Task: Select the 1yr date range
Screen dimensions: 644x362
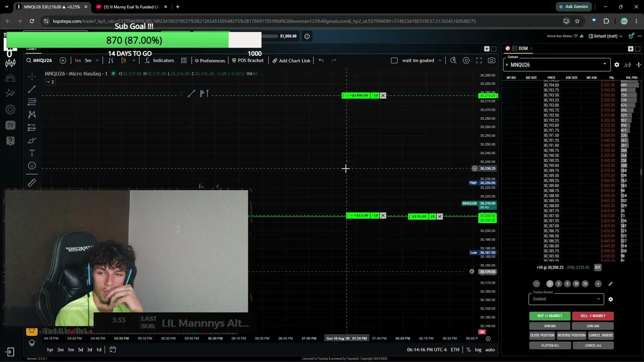Action: click(x=50, y=350)
